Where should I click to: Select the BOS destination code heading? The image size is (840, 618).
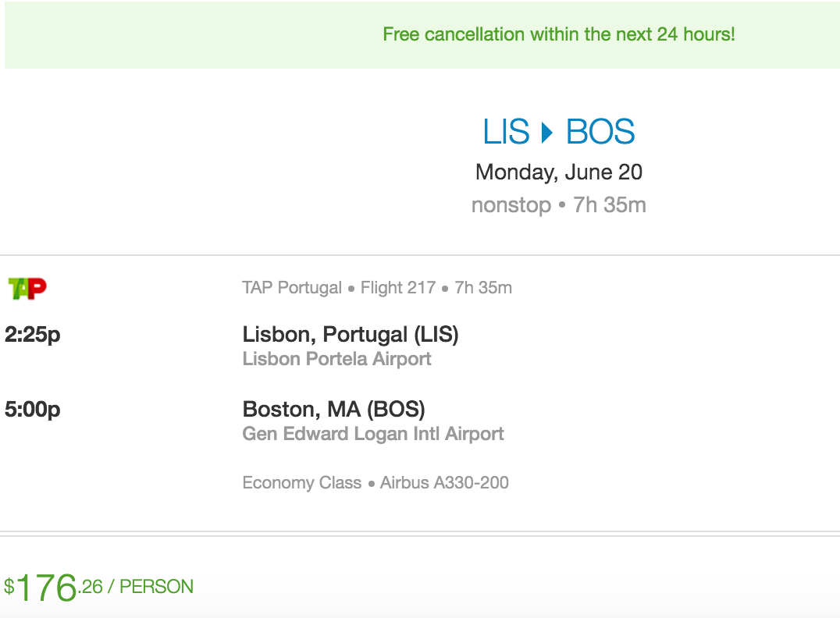pos(600,132)
